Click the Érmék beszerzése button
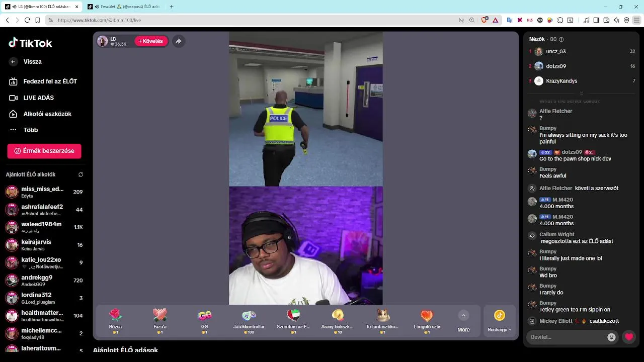Screen dimensions: 644x362 point(44,151)
